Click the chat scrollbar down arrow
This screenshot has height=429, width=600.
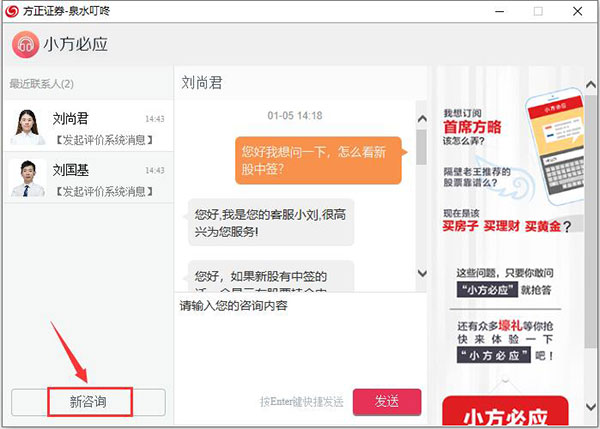[422, 273]
